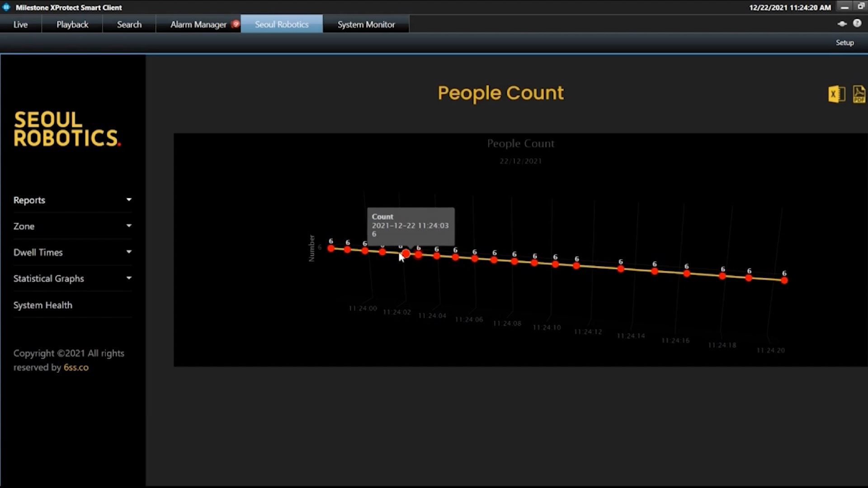Image resolution: width=868 pixels, height=488 pixels.
Task: Open the System Health page
Action: [43, 305]
